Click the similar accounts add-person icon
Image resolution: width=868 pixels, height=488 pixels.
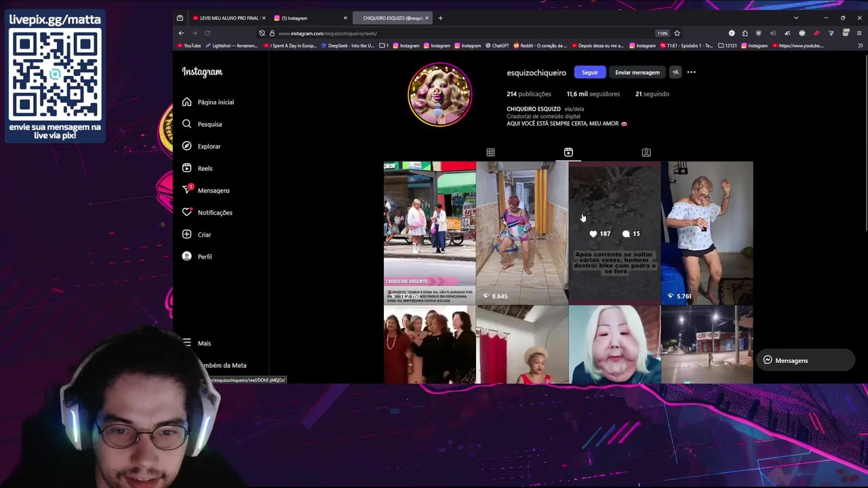675,73
